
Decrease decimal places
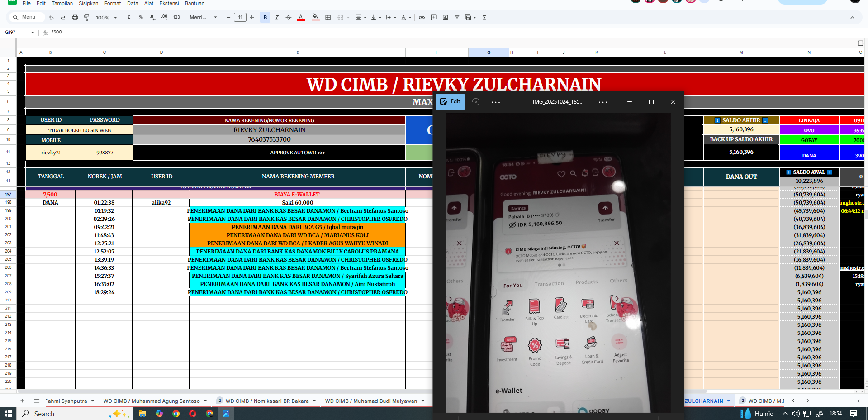(x=152, y=17)
